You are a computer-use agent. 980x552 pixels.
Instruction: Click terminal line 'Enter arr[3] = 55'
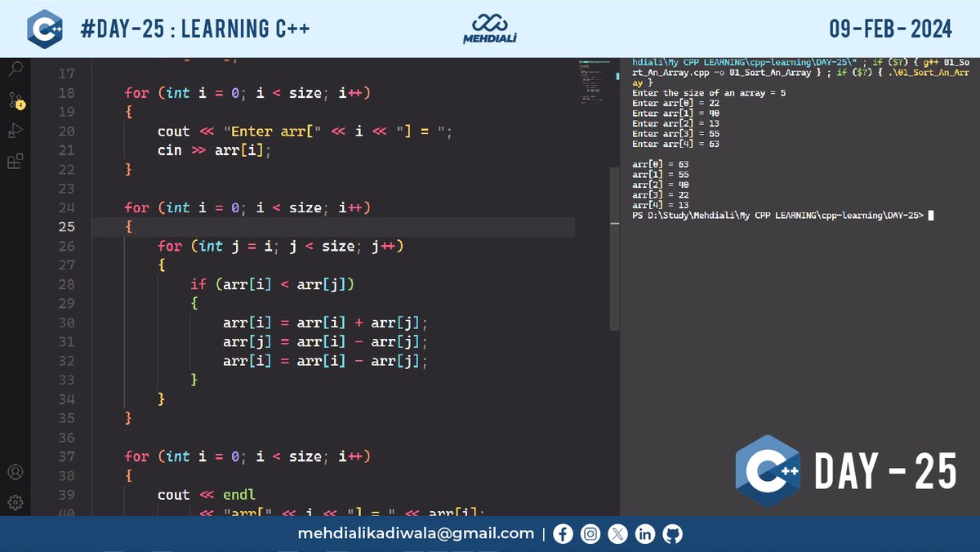(676, 134)
